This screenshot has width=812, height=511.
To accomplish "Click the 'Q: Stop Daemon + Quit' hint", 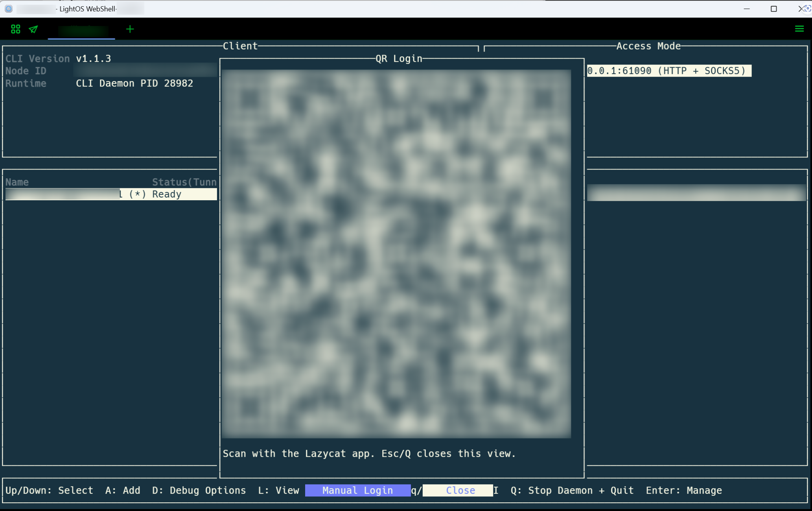I will tap(572, 491).
